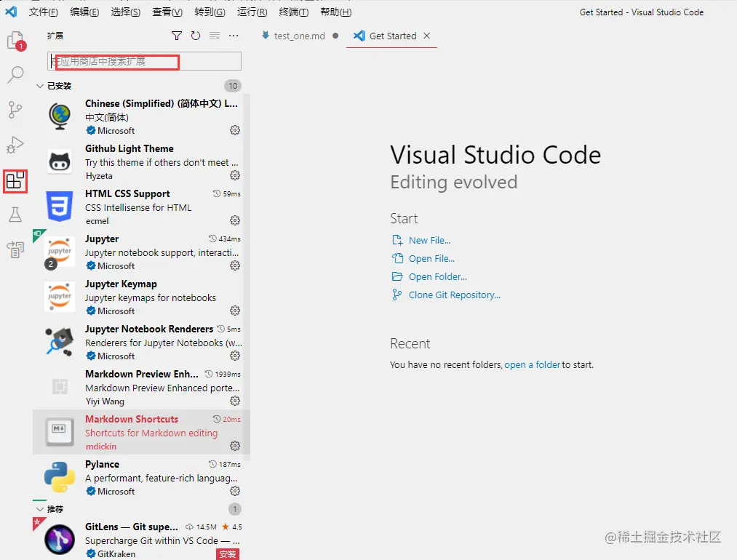Select the Github Light Theme extension
Screen dimensions: 737x560
point(141,161)
